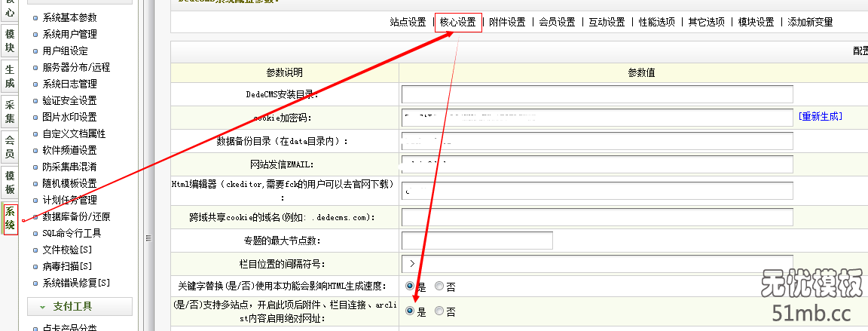Switch to the 系统 vertical tab
This screenshot has height=331, width=868.
[10, 219]
